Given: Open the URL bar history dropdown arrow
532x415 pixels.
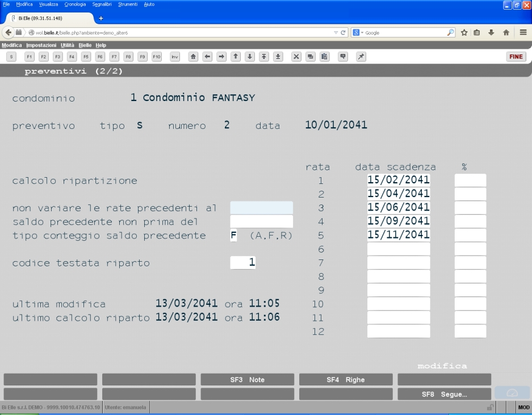Looking at the screenshot, I should 336,32.
